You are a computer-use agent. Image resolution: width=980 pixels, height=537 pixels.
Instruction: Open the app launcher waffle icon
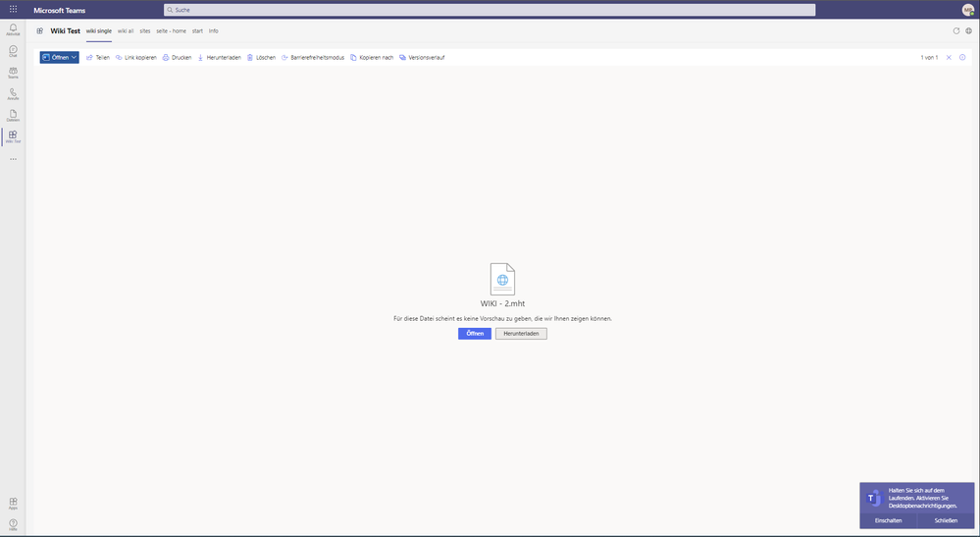click(13, 10)
